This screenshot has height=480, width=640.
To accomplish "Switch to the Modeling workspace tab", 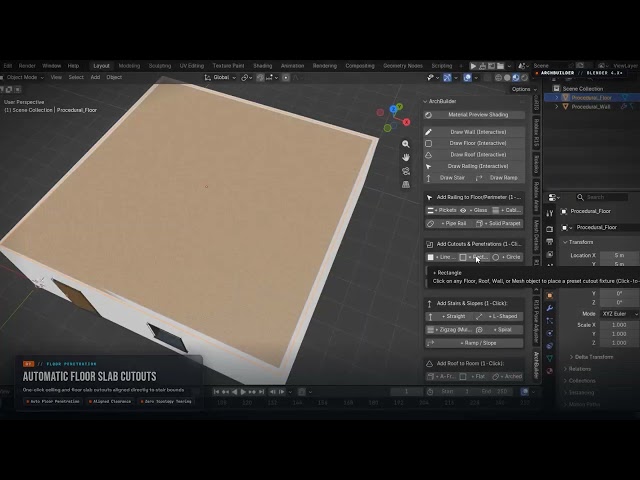I will click(129, 66).
